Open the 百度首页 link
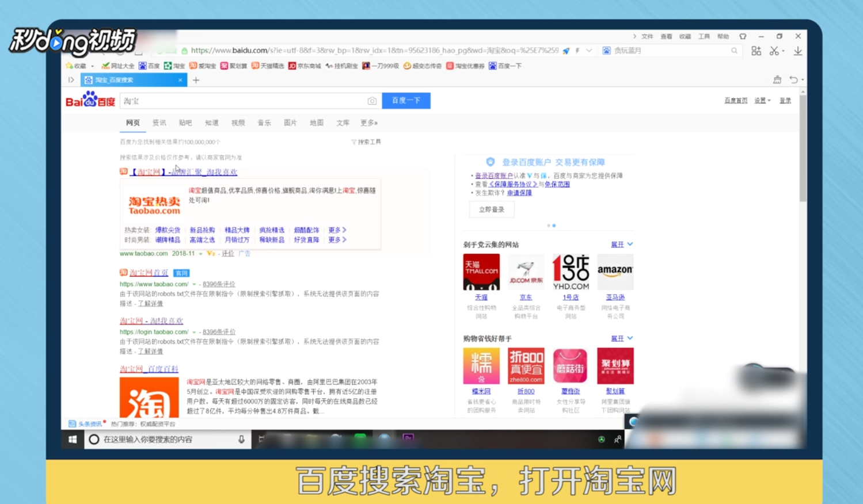Screen dimensions: 863x504 736,101
